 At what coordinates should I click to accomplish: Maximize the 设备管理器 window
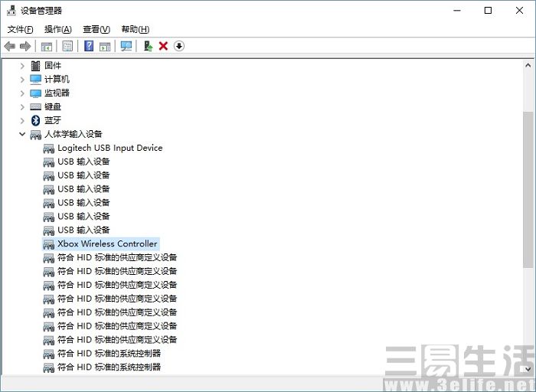(x=489, y=11)
